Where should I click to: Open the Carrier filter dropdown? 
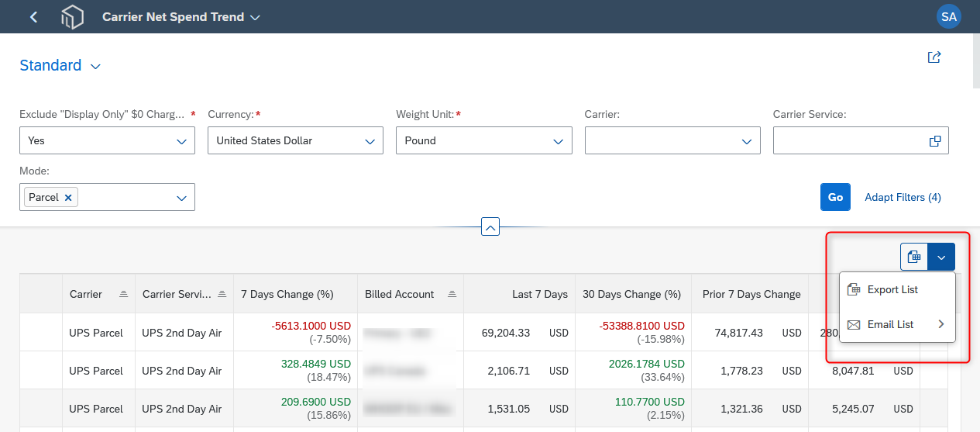coord(746,141)
